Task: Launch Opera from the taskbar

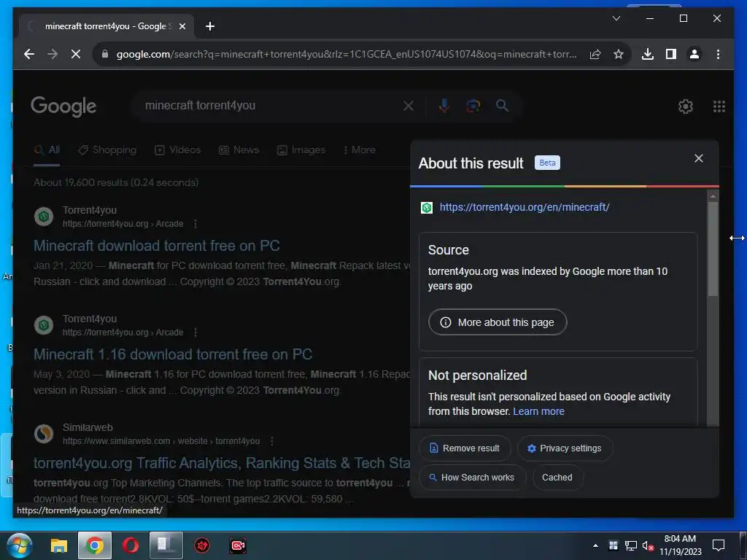Action: pyautogui.click(x=131, y=545)
